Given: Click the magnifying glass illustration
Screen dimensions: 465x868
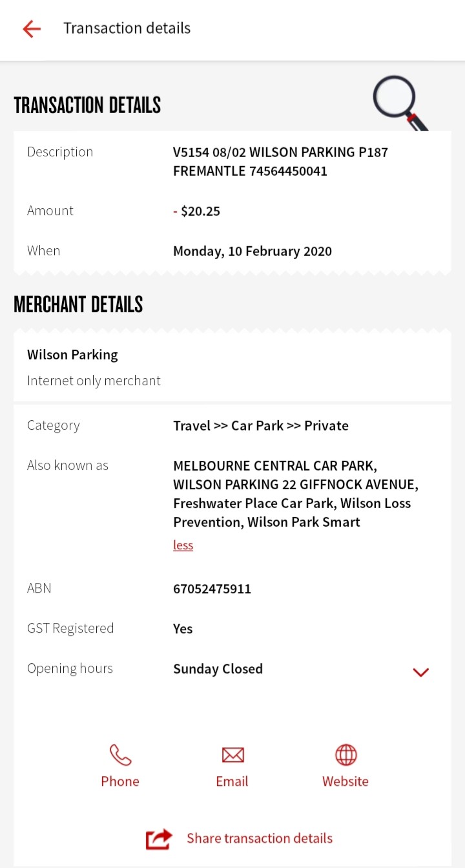Looking at the screenshot, I should pyautogui.click(x=400, y=103).
